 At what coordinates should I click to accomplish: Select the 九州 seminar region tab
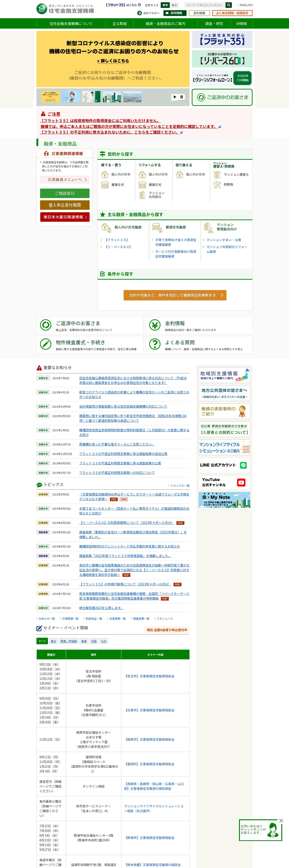104,641
